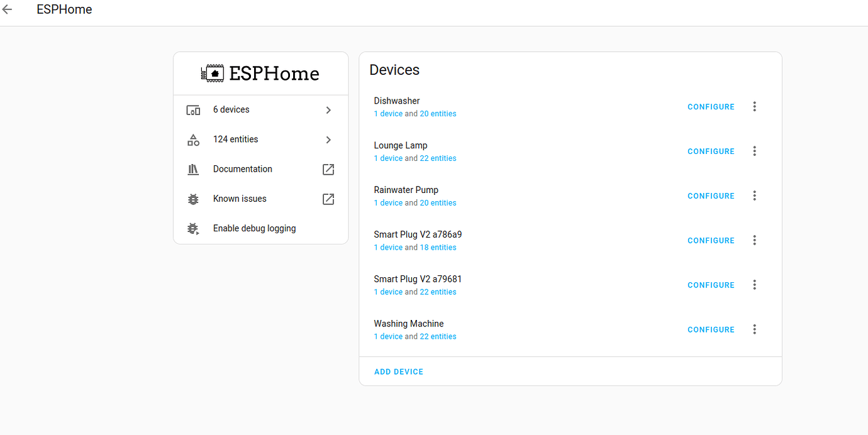Click the Enable debug logging bug icon
Viewport: 868px width, 435px height.
pyautogui.click(x=193, y=228)
